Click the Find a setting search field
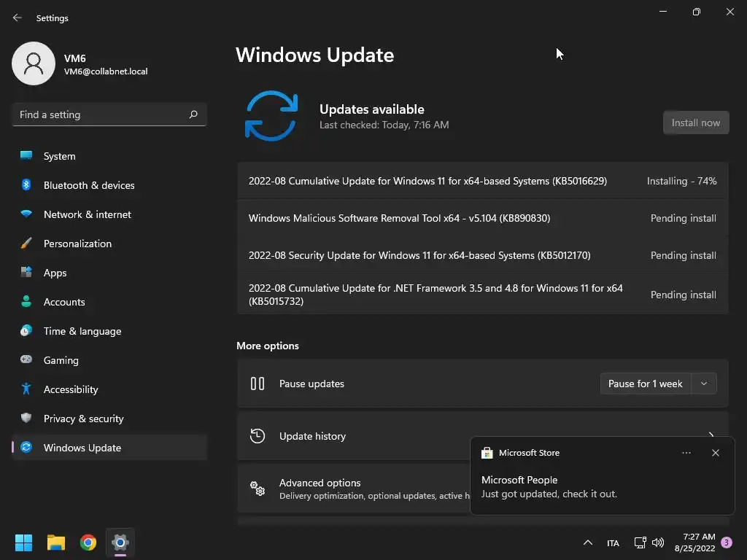Screen dimensions: 747x560 [x=109, y=114]
